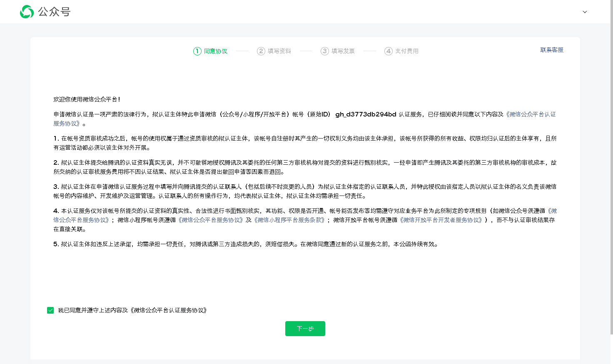Tick the agreement consent checkbox
Image resolution: width=613 pixels, height=364 pixels.
50,310
